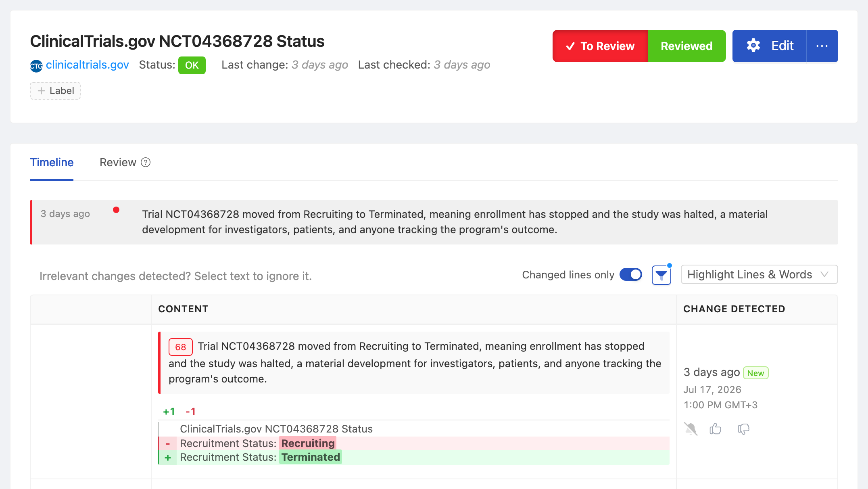
Task: Open the clinicaltrials.gov source link
Action: [x=87, y=65]
